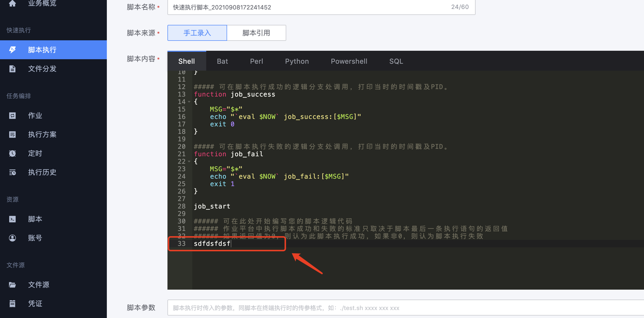
Task: Collapse the job_success function code block
Action: (x=189, y=102)
